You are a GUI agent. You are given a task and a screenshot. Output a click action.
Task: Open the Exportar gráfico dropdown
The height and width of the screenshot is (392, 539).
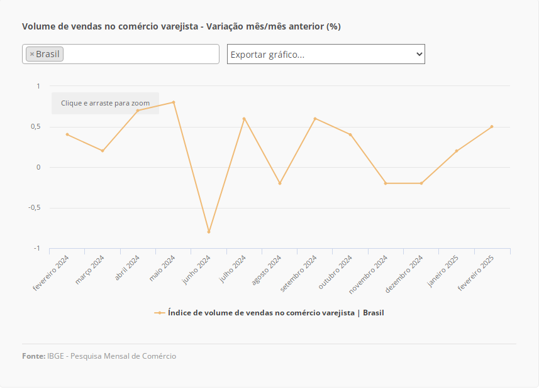coord(326,54)
